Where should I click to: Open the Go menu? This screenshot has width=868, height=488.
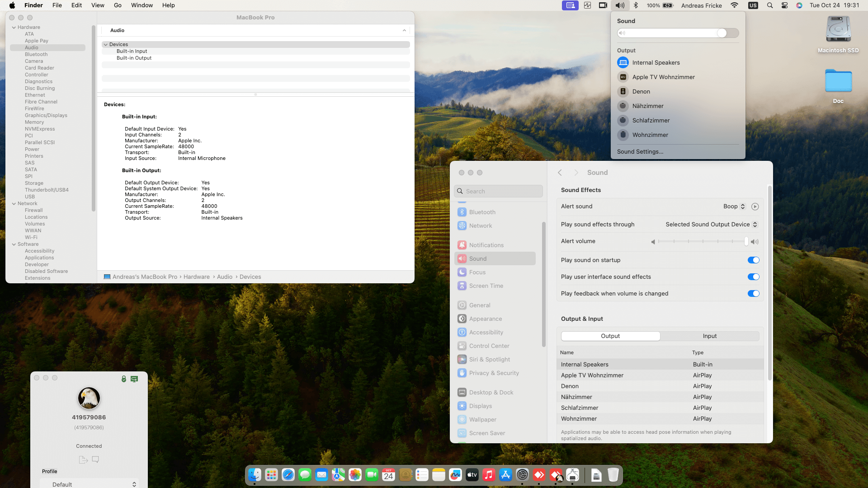(118, 5)
